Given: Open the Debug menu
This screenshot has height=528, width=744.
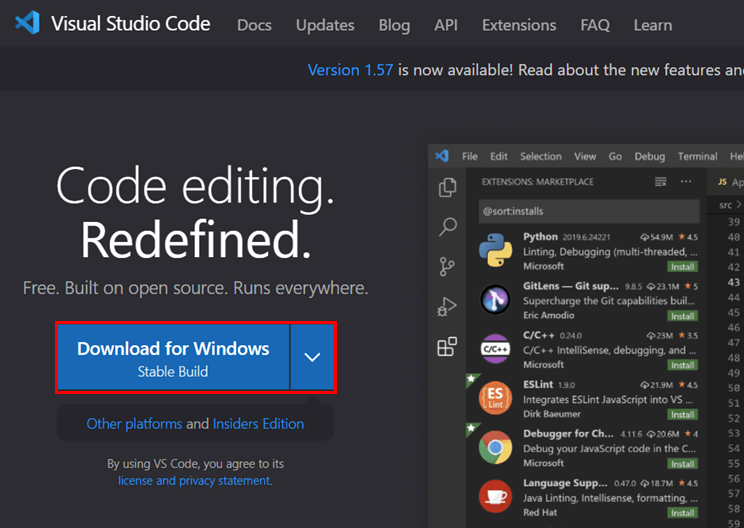Looking at the screenshot, I should tap(650, 157).
